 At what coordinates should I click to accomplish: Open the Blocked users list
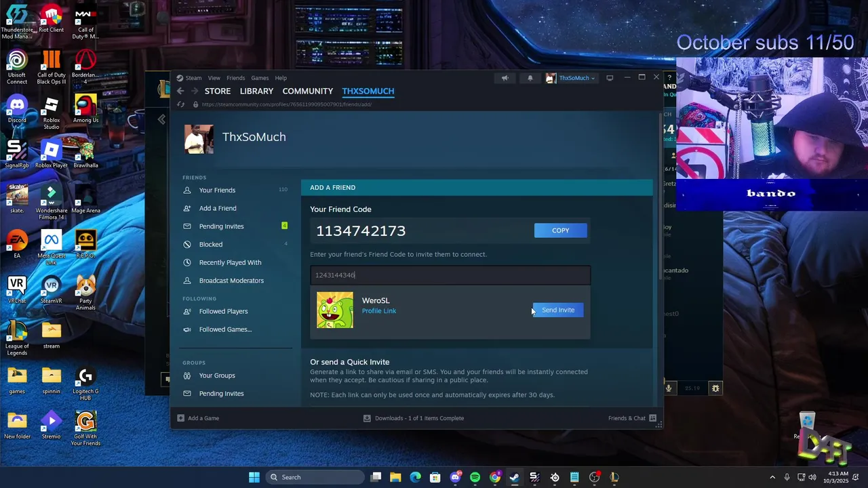(210, 245)
